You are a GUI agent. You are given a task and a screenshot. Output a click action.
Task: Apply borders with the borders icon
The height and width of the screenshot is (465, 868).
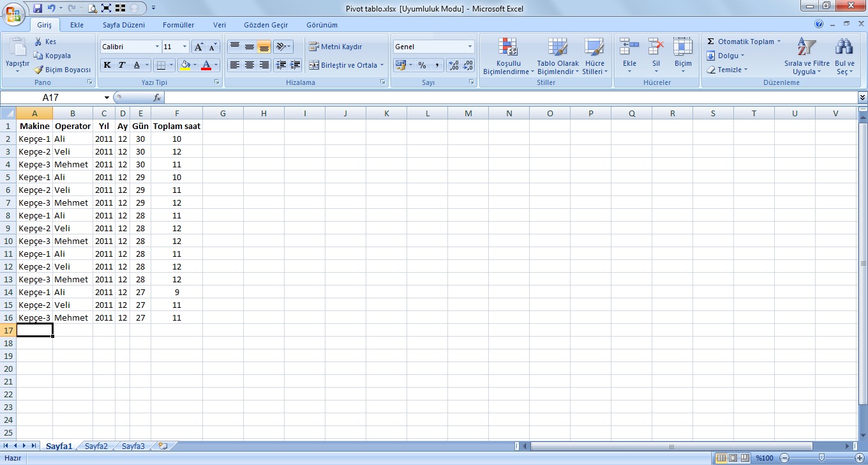coord(161,65)
